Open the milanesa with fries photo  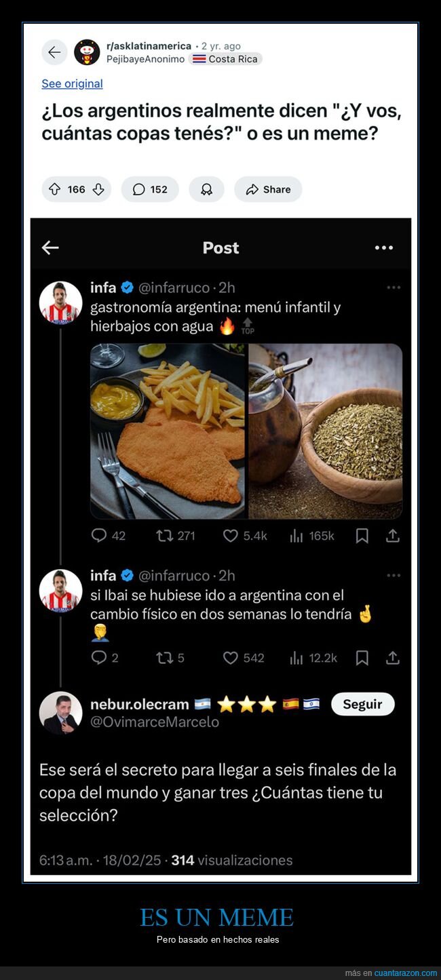[168, 431]
